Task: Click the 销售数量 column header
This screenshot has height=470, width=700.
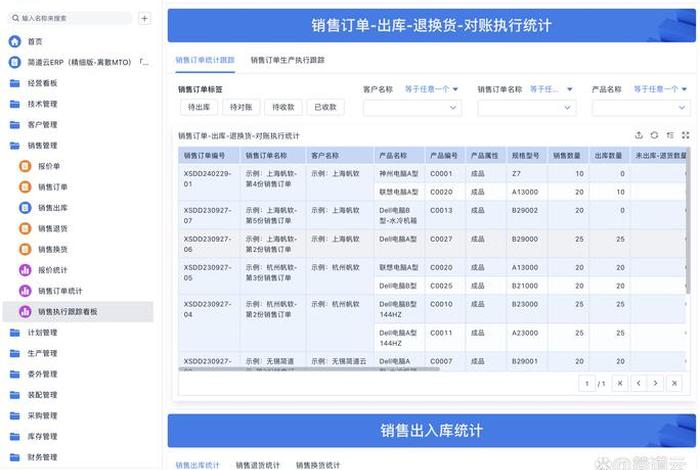Action: [x=567, y=155]
